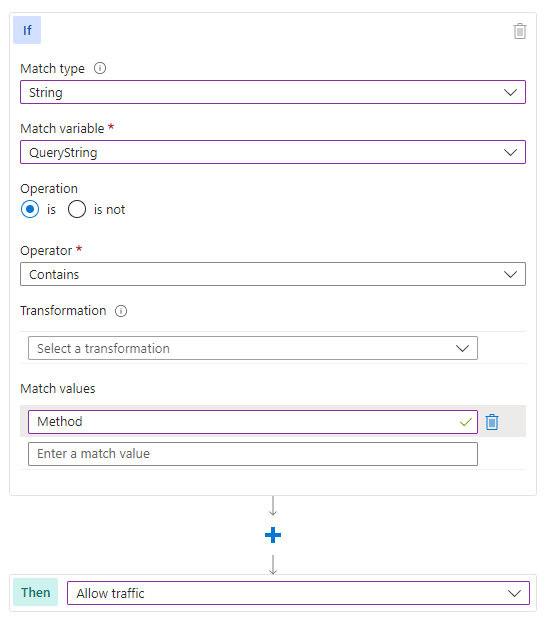Click the Then label badge
Viewport: 551px width, 623px height.
pyautogui.click(x=35, y=592)
